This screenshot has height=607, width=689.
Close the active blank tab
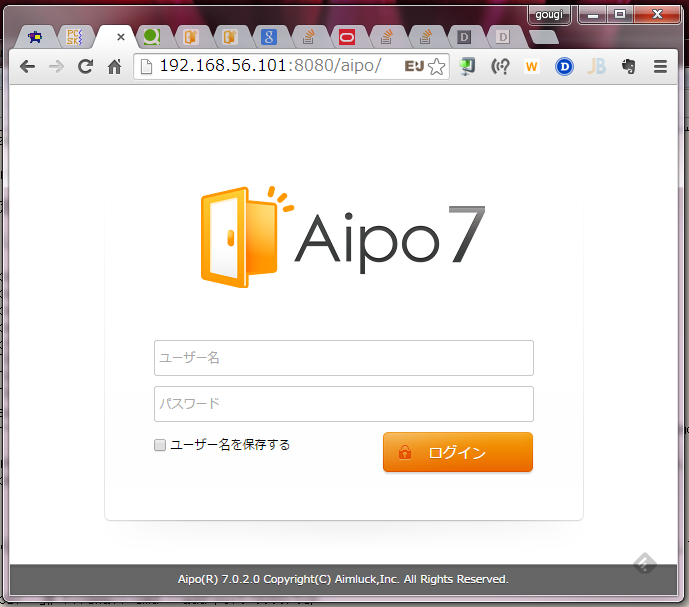121,37
